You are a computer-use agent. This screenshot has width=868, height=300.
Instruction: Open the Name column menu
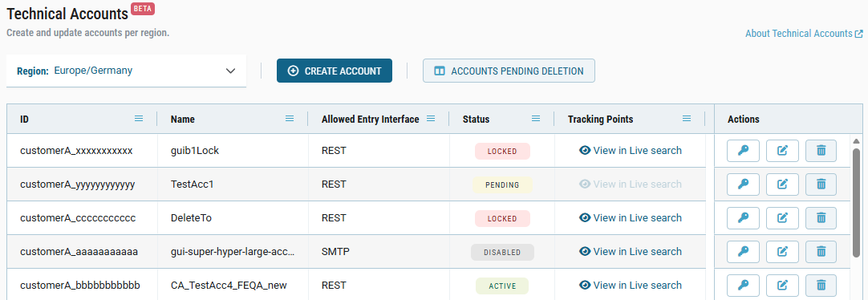(x=290, y=119)
